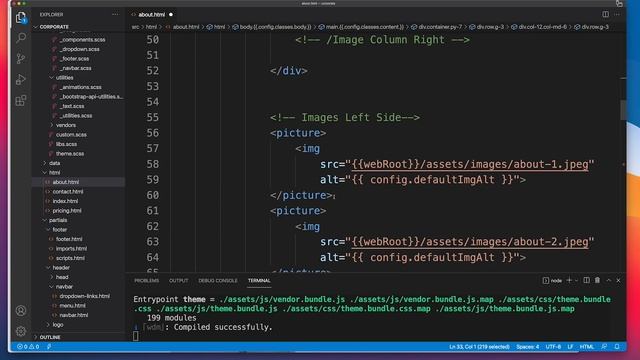Open theme.scss file
The width and height of the screenshot is (640, 360).
coord(70,153)
